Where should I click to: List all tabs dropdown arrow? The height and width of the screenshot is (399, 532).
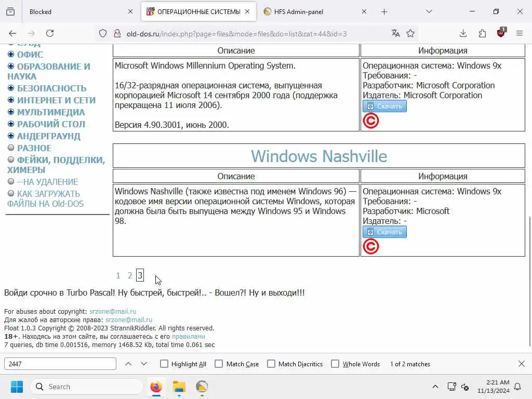pos(429,11)
